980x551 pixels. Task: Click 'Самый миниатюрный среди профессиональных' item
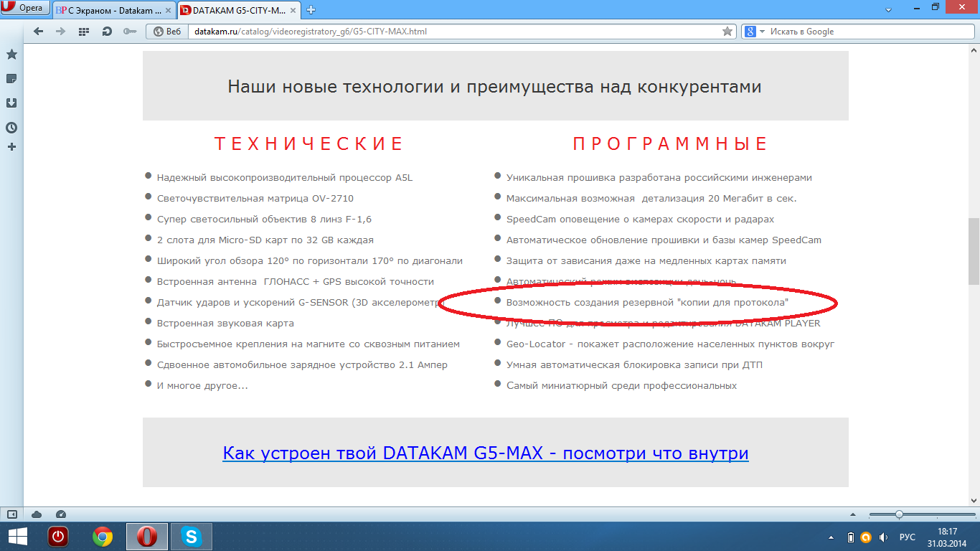(x=621, y=385)
